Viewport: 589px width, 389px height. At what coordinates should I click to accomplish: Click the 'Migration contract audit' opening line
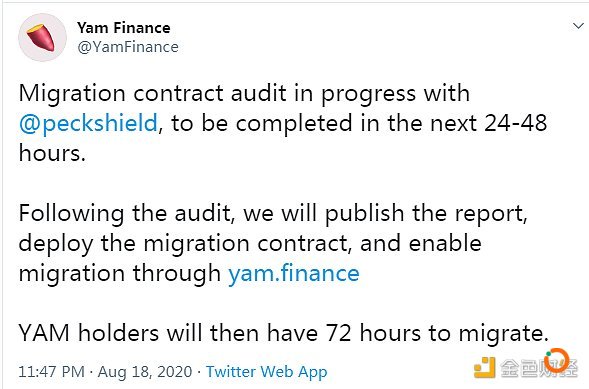coord(244,93)
